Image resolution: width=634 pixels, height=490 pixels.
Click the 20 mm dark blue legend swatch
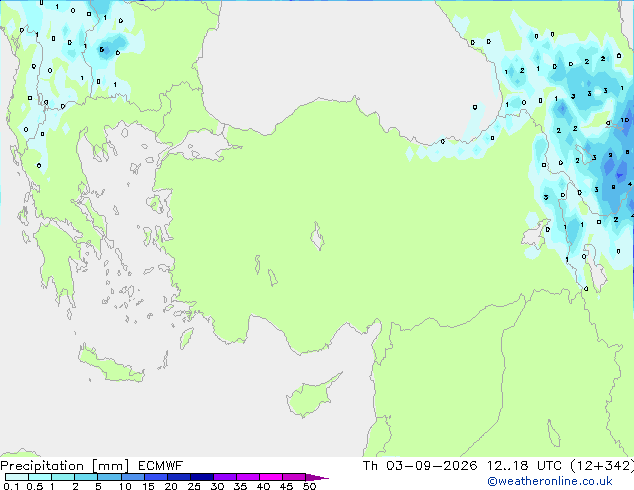[x=179, y=477]
